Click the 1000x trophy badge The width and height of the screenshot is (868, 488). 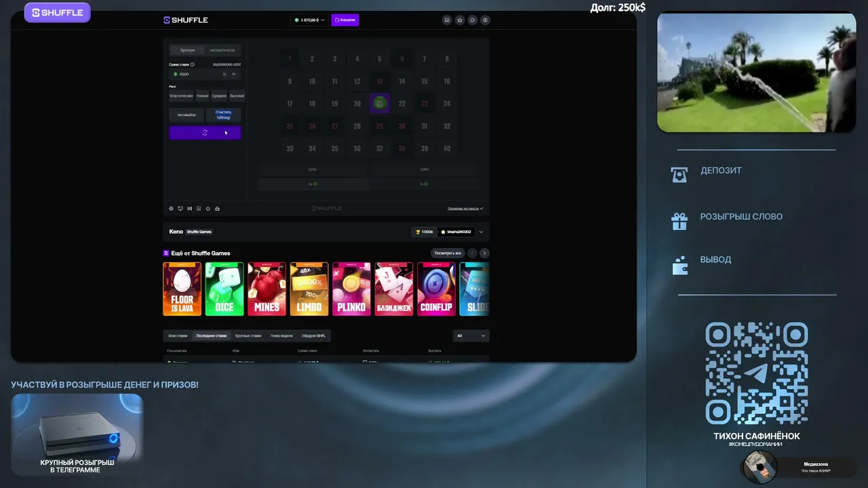coord(425,232)
